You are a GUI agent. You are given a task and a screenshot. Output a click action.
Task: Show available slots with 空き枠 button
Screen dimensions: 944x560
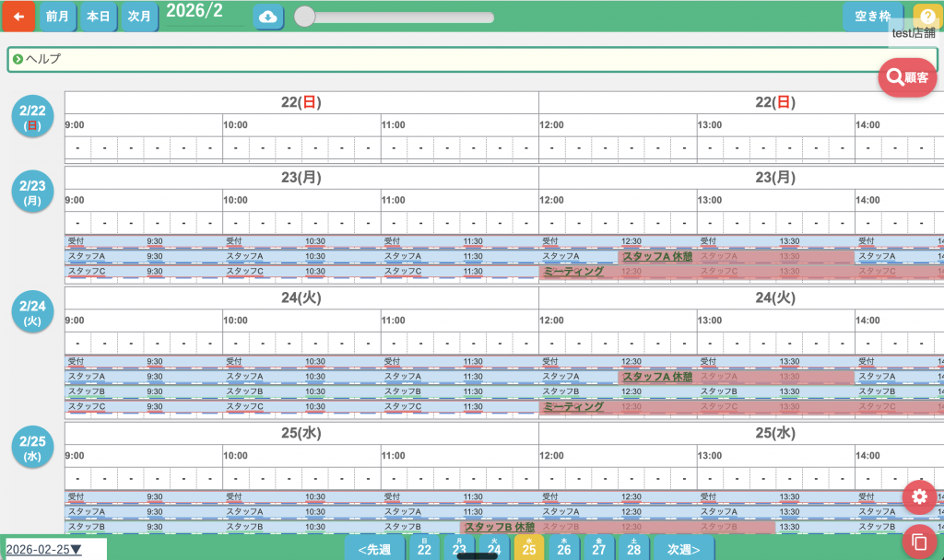point(872,17)
